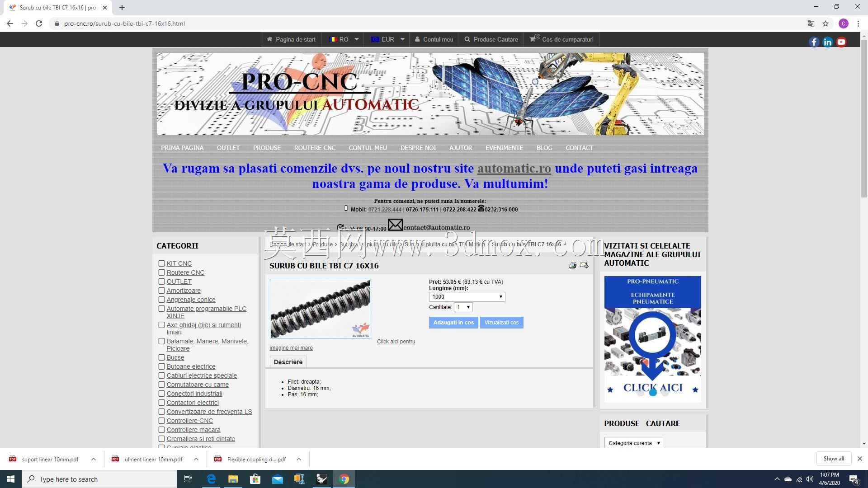The image size is (868, 488).
Task: Open the CONTACT menu item
Action: click(579, 148)
